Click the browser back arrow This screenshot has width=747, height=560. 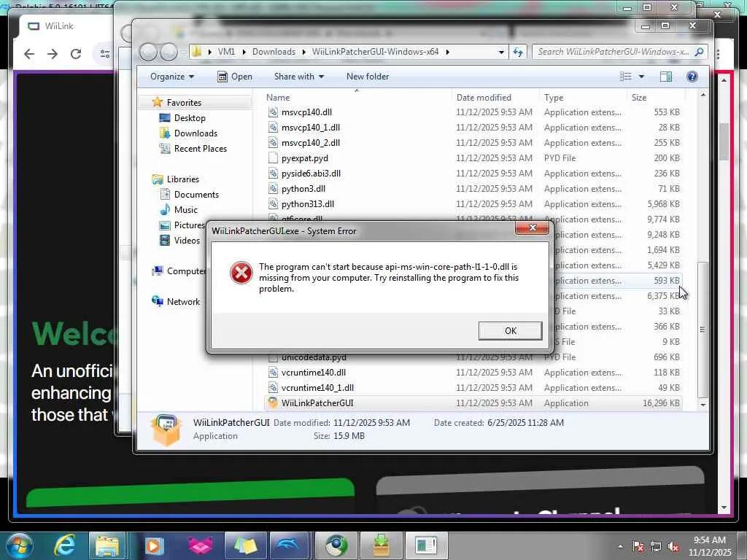(29, 54)
